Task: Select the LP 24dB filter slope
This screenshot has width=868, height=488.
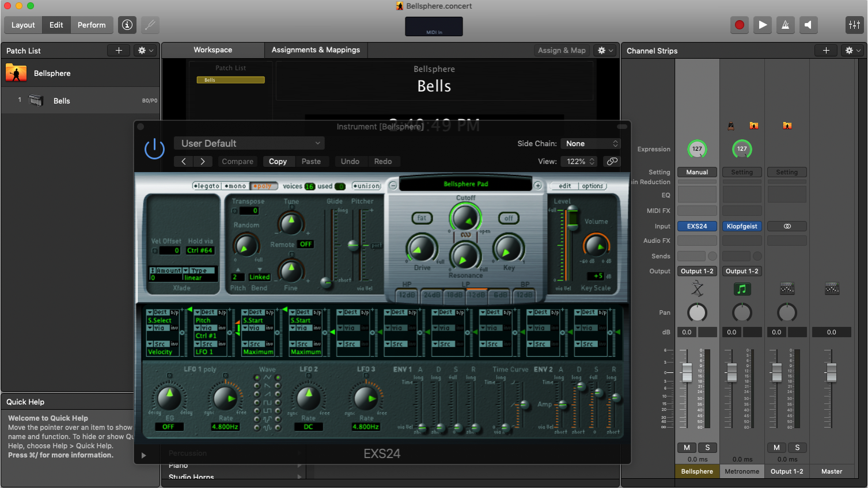Action: [431, 295]
